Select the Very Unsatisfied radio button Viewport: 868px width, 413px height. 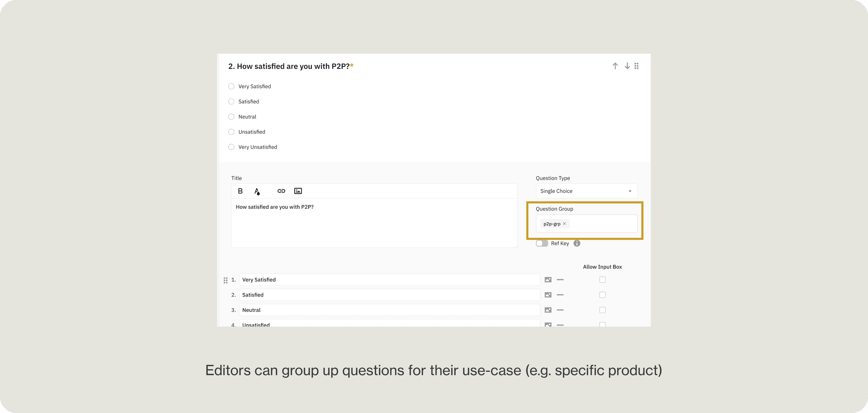click(231, 147)
